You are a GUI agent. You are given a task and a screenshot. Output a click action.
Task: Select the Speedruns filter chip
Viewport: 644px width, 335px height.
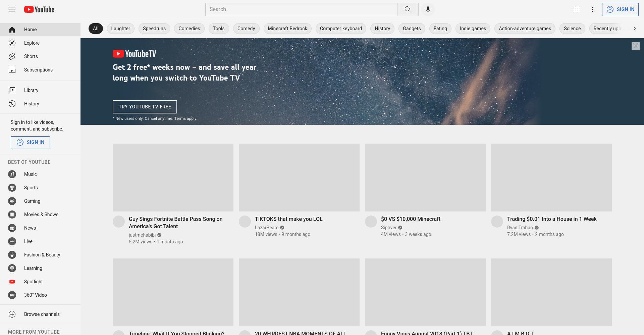tap(154, 29)
